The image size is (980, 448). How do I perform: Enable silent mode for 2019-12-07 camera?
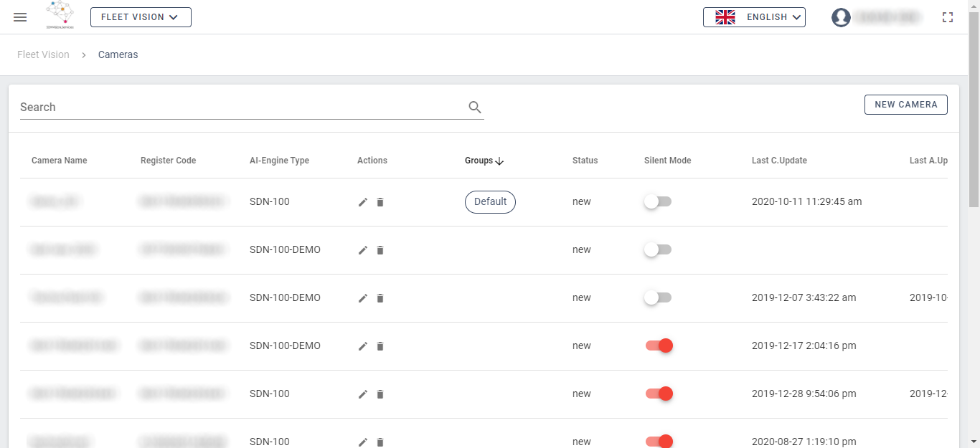[658, 298]
